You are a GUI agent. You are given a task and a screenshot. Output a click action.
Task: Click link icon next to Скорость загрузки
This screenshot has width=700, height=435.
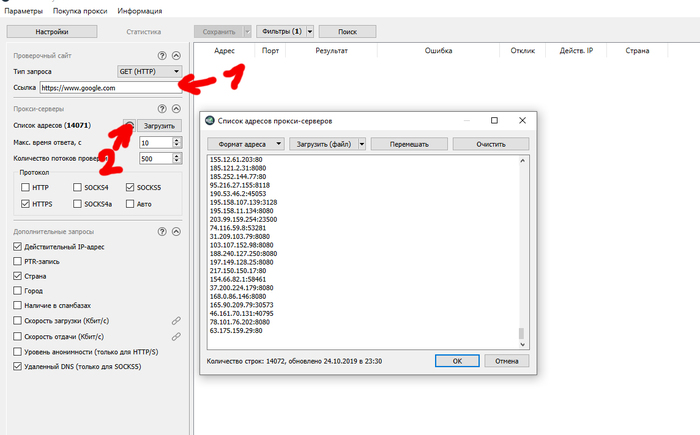(176, 321)
